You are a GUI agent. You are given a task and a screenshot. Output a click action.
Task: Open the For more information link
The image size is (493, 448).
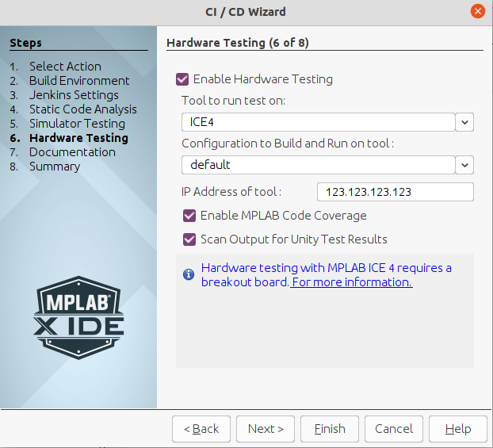tap(352, 282)
